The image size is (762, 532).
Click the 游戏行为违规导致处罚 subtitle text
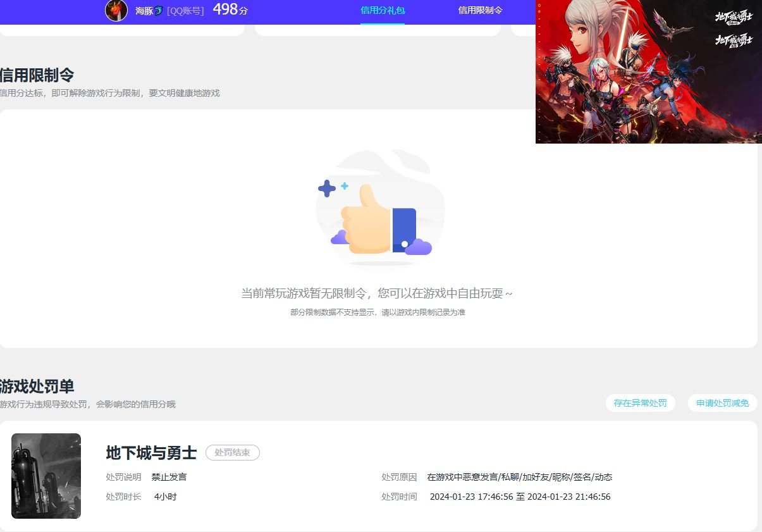pos(88,404)
